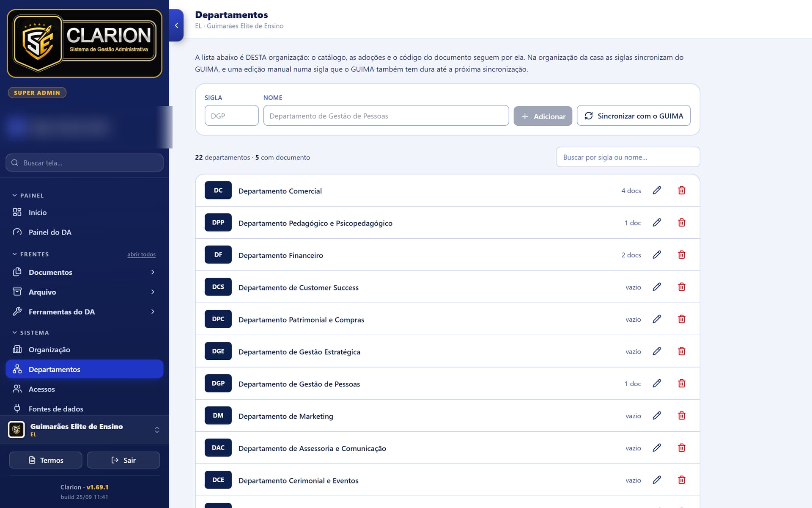
Task: Expand the Ferramentas do DA section
Action: click(x=85, y=312)
